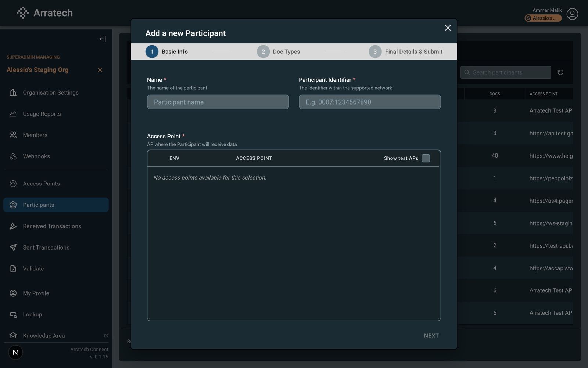Screen dimensions: 588x368
Task: Go to step 3 Final Details & Submit
Action: coord(406,52)
